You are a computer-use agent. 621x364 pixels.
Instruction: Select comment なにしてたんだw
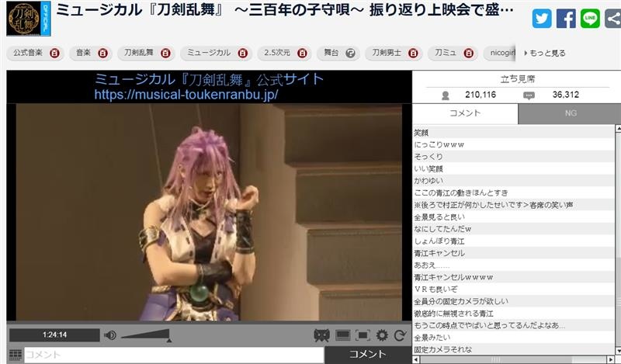(514, 229)
